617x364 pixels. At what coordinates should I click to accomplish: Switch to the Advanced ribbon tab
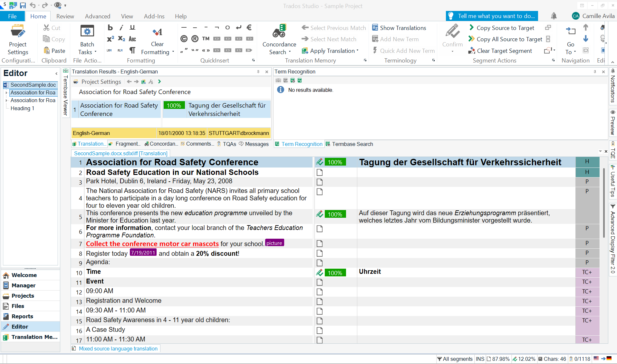click(98, 16)
